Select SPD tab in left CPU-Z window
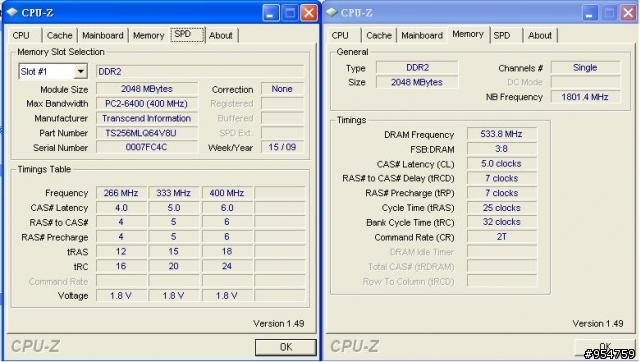This screenshot has width=640, height=362. click(187, 34)
